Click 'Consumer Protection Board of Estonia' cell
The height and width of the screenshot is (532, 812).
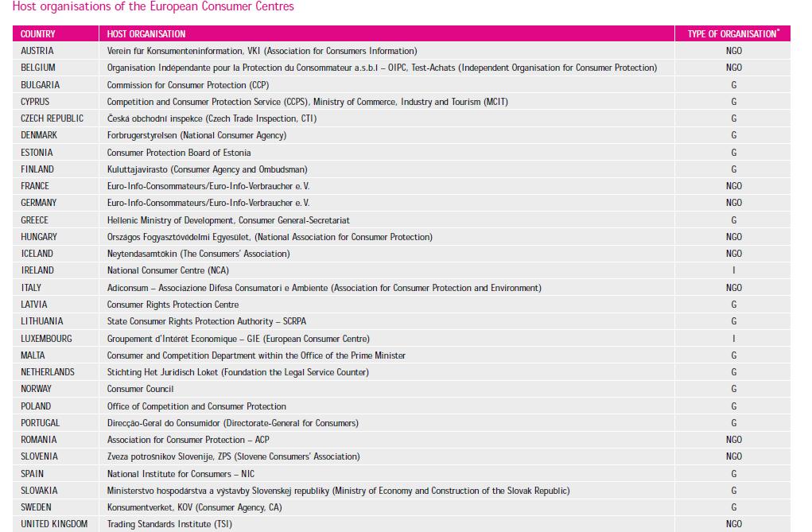[x=387, y=153]
